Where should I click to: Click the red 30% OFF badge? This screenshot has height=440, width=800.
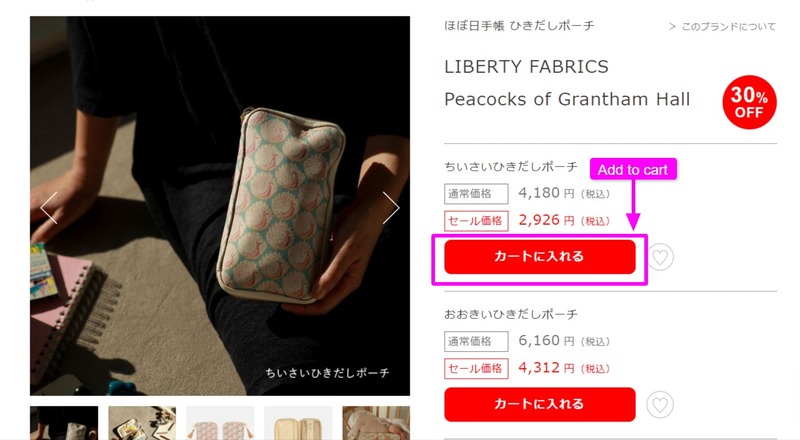(x=749, y=102)
